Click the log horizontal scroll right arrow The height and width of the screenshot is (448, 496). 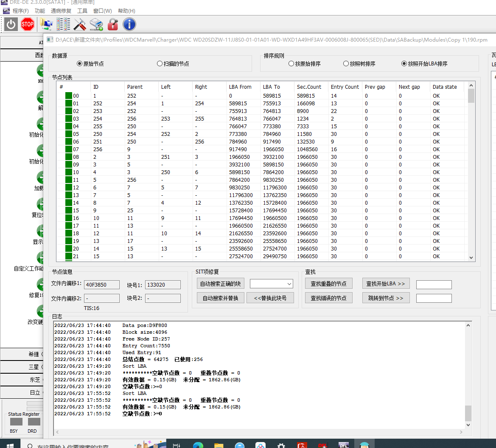click(461, 432)
